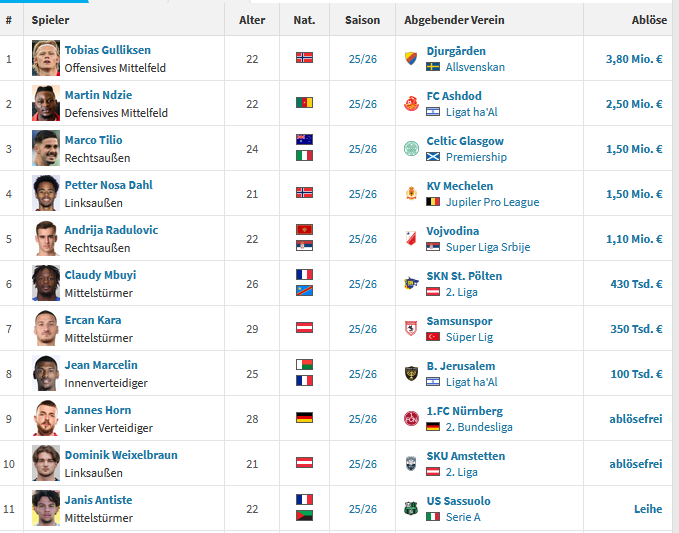Click the Samsunspor club logo
The height and width of the screenshot is (533, 679).
411,329
